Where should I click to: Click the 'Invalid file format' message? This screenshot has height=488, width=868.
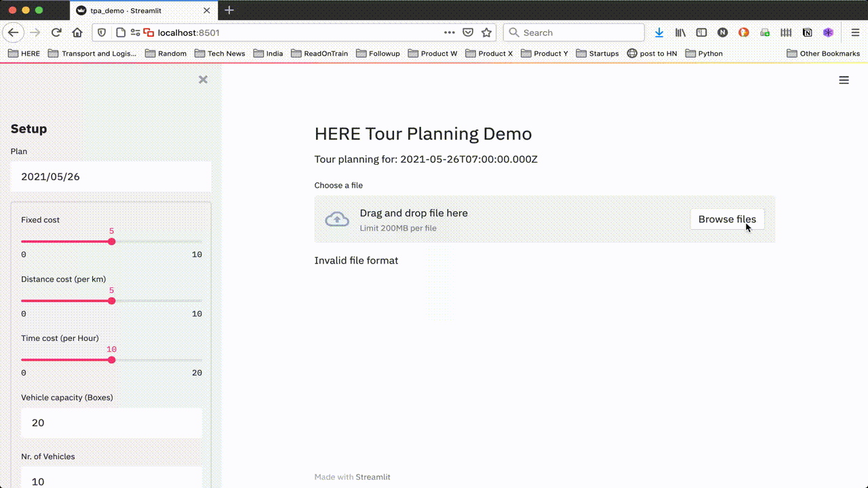(356, 260)
